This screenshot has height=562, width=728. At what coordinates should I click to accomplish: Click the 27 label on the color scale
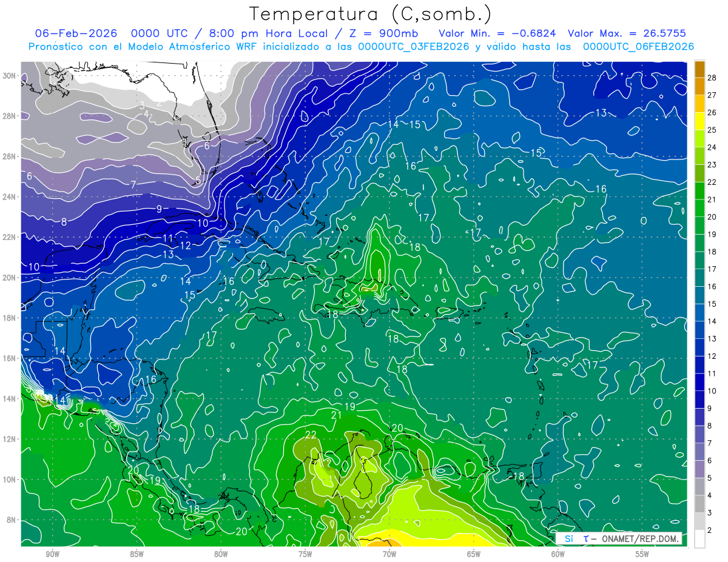click(x=712, y=95)
